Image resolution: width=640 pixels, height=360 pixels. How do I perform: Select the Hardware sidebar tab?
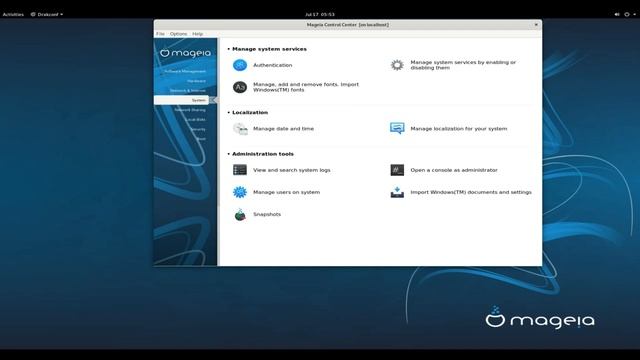coord(196,81)
